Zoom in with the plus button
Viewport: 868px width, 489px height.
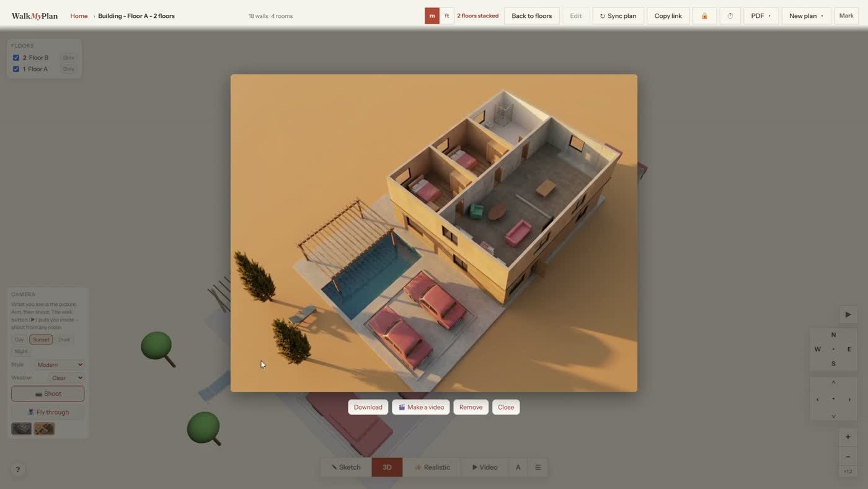pyautogui.click(x=848, y=437)
